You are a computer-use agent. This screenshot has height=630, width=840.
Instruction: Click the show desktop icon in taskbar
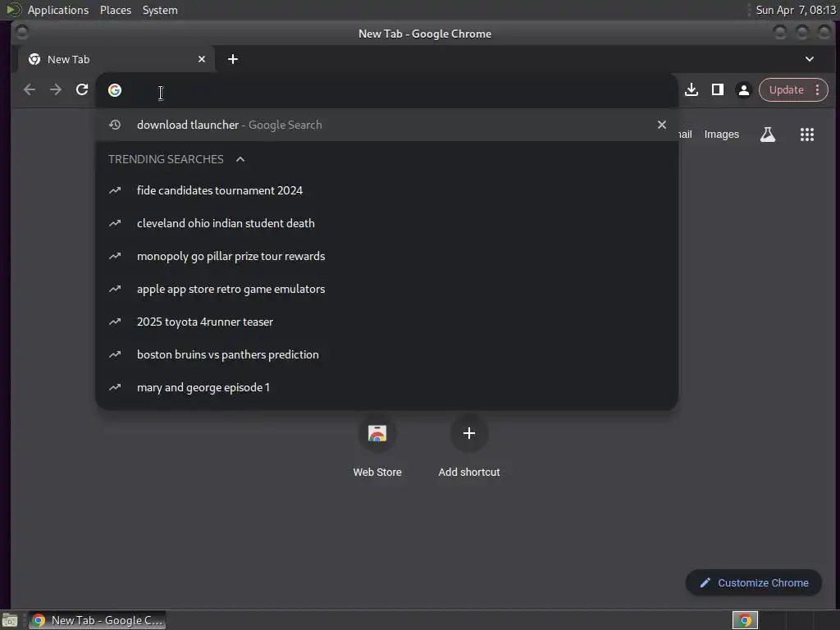10,620
